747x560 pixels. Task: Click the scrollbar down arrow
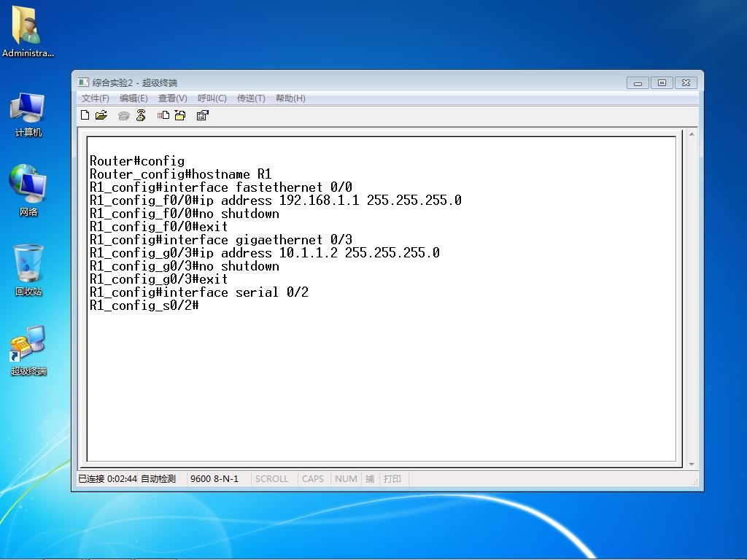pyautogui.click(x=692, y=464)
